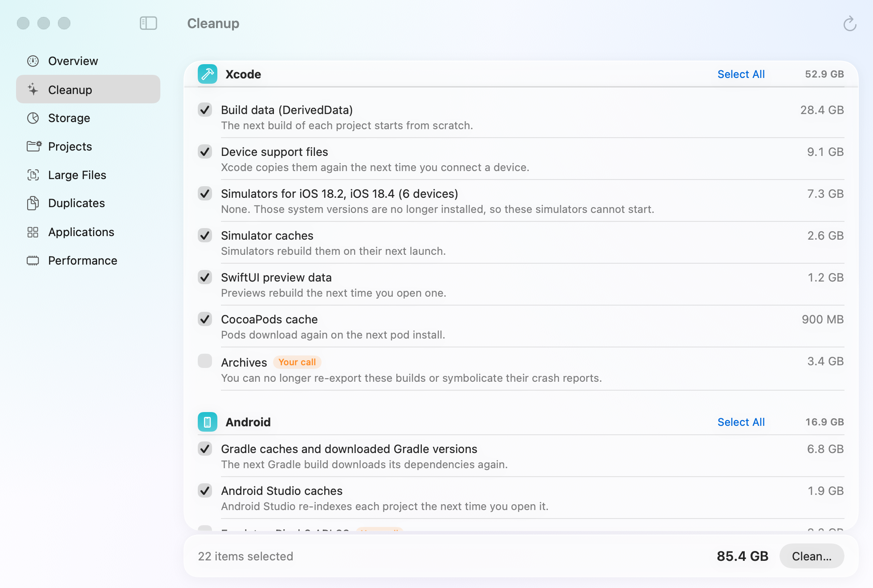
Task: Uncheck Android Studio caches
Action: point(205,490)
